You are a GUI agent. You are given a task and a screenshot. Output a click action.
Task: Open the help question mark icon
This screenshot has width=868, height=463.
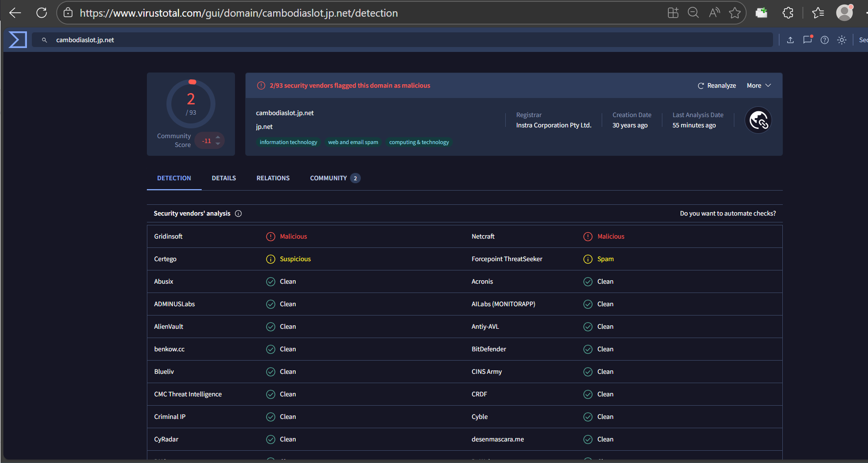pyautogui.click(x=824, y=40)
